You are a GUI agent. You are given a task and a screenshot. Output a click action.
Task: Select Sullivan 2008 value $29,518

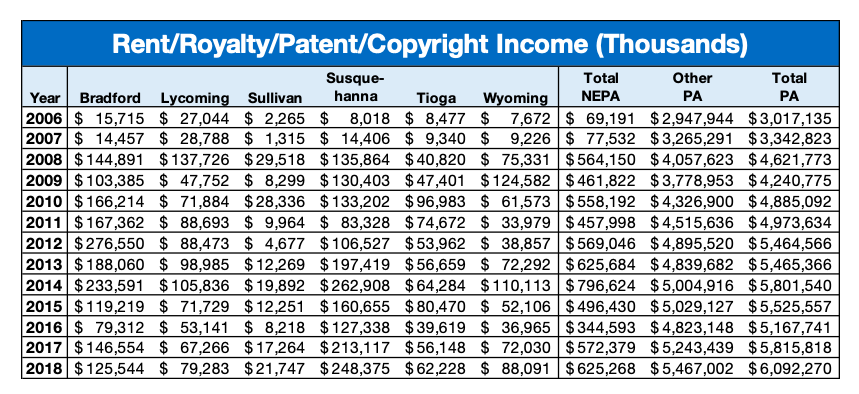pyautogui.click(x=274, y=160)
